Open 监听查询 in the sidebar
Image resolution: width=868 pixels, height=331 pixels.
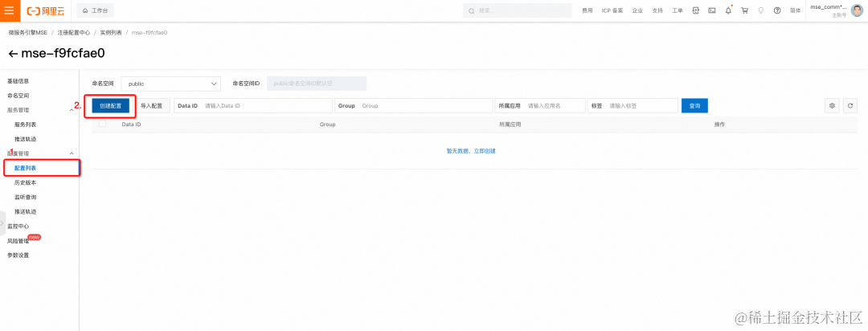coord(26,197)
